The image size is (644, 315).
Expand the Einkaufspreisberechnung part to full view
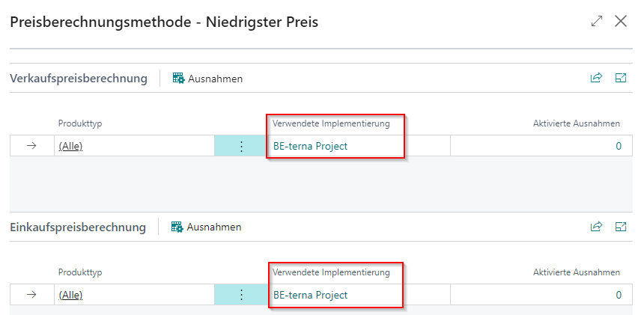pyautogui.click(x=620, y=227)
